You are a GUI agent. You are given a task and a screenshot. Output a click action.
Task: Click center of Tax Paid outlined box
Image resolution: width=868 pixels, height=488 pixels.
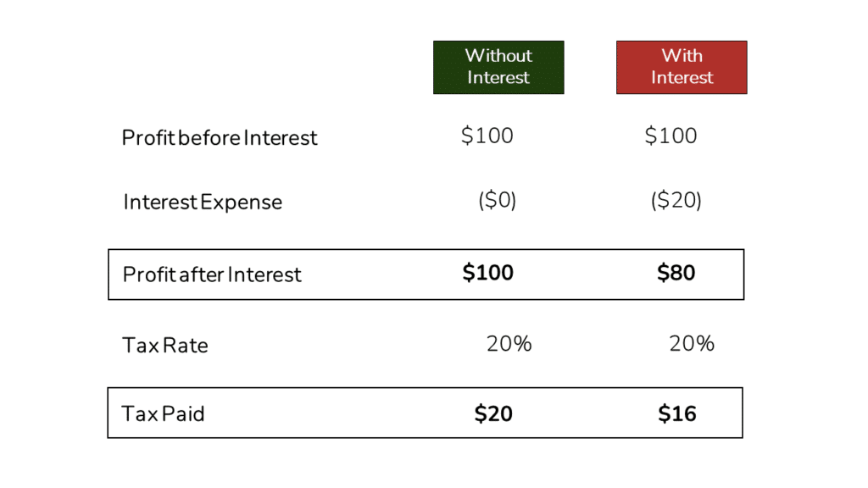[425, 413]
